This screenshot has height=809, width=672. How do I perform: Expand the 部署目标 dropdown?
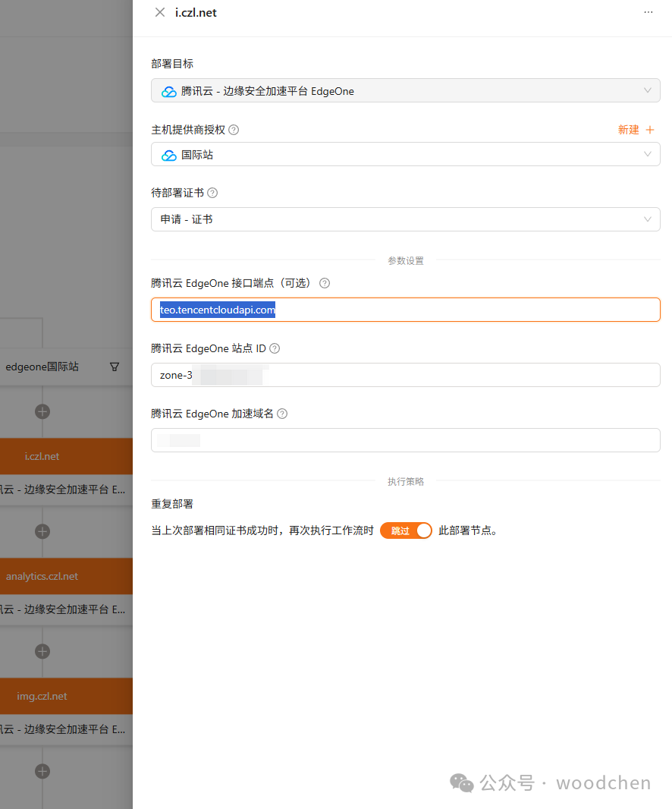pos(405,91)
